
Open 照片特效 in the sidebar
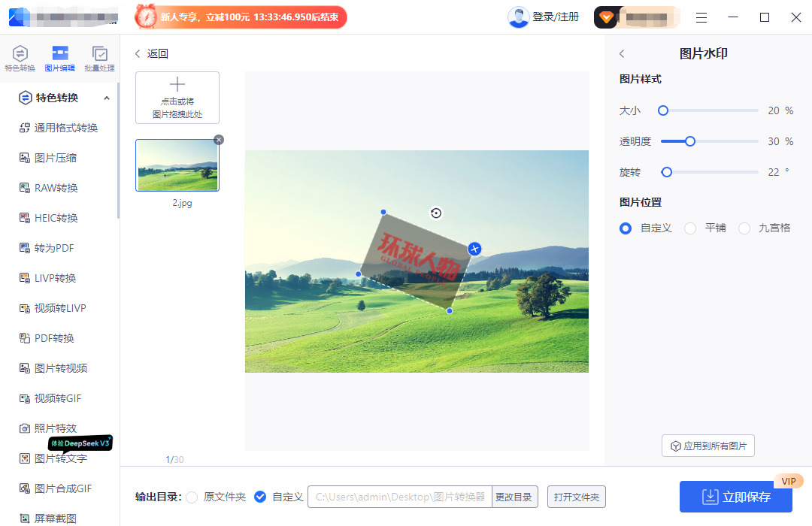click(56, 428)
